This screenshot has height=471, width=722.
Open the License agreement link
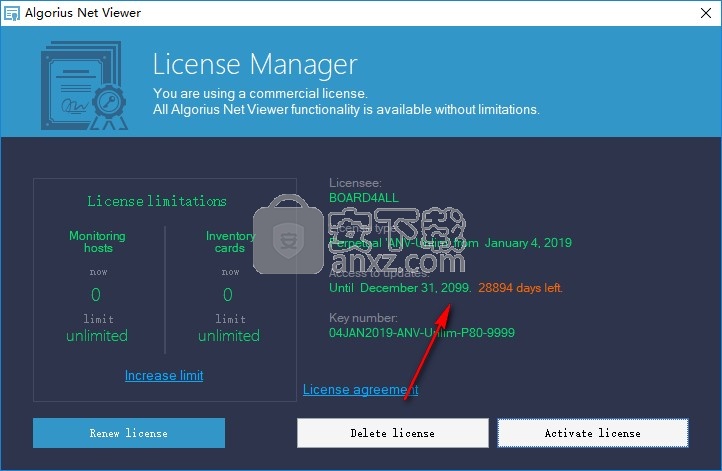click(361, 390)
